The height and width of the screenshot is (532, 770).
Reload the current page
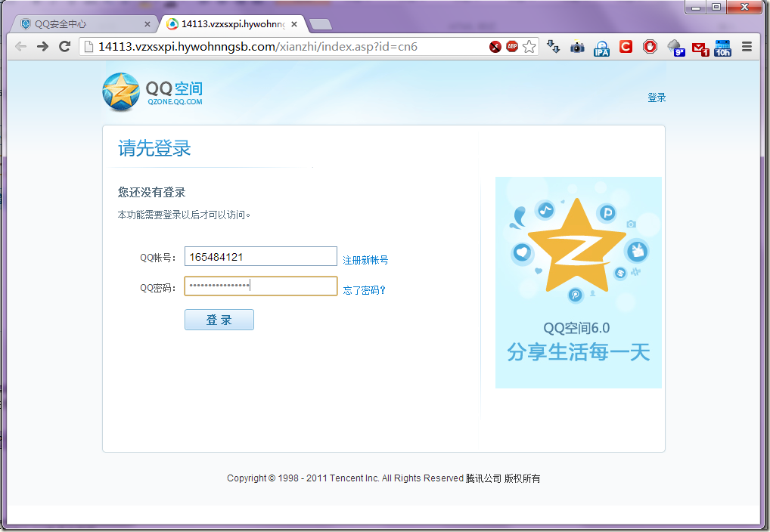[64, 47]
